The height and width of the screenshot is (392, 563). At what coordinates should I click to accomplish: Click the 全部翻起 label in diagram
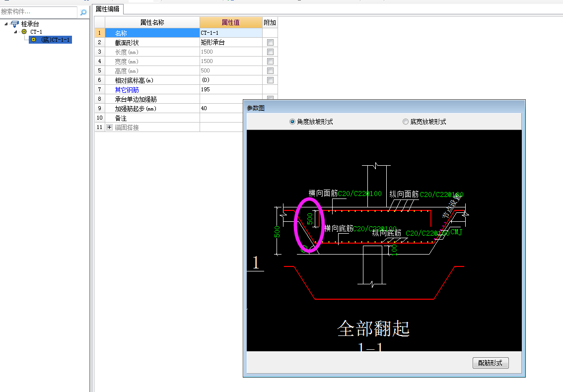373,328
